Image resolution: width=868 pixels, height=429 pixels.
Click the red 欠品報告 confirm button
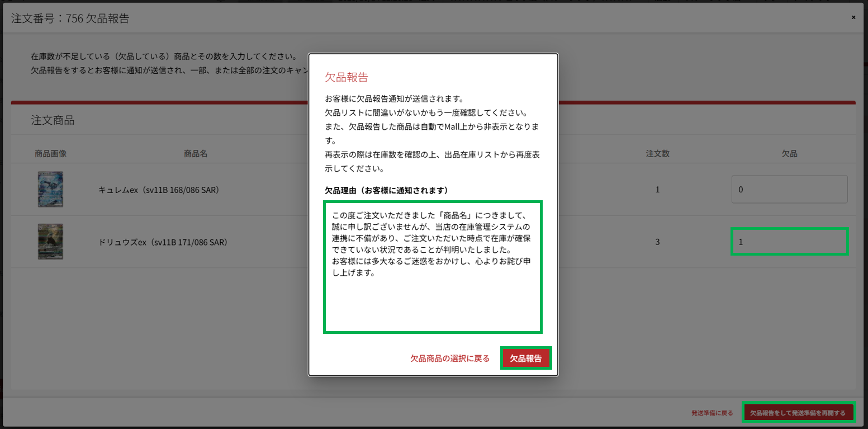coord(525,359)
